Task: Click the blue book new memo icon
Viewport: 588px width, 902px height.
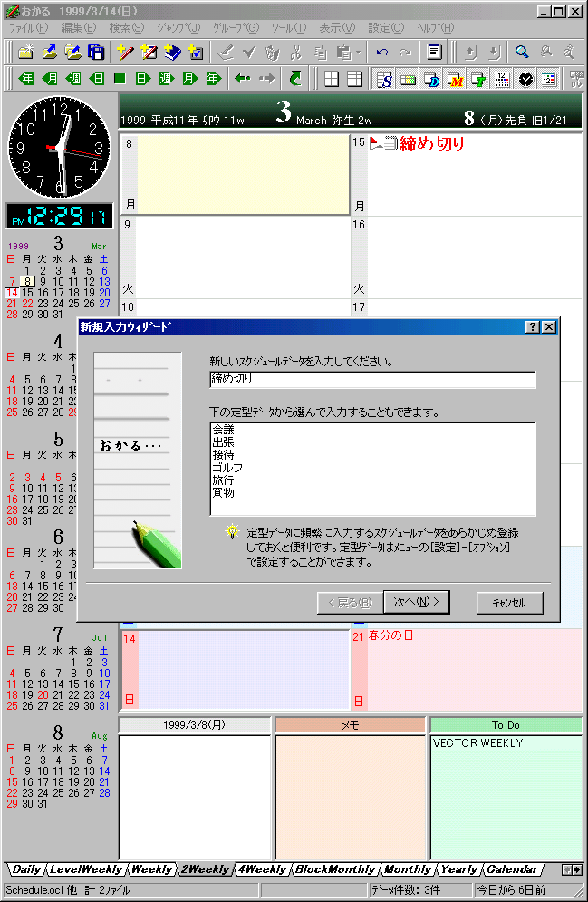Action: (172, 53)
